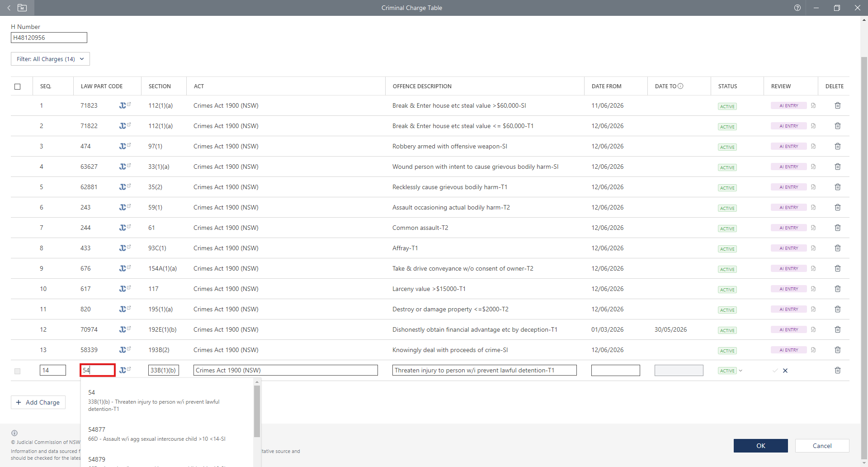This screenshot has height=467, width=868.
Task: Click the AI ENTRY badge for charge 71822
Action: [x=788, y=126]
